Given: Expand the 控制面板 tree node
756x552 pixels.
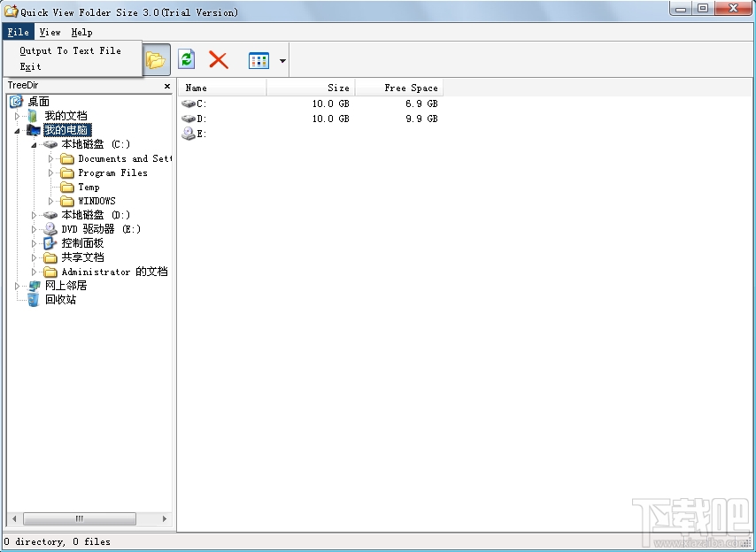Looking at the screenshot, I should pyautogui.click(x=34, y=243).
